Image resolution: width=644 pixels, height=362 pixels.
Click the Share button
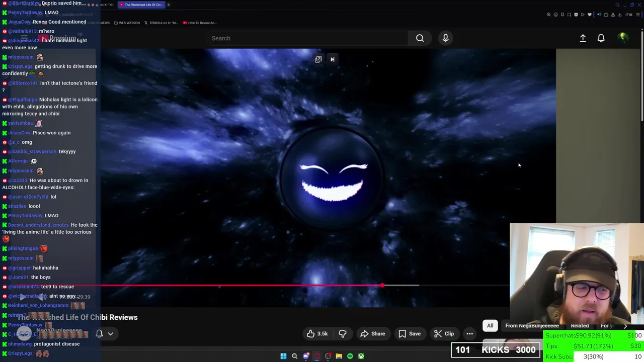(x=373, y=334)
